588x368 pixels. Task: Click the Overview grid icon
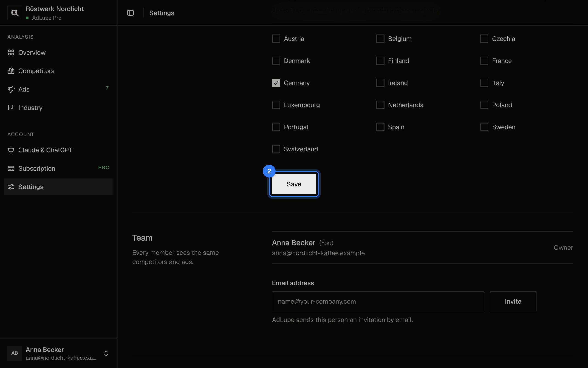coord(11,52)
